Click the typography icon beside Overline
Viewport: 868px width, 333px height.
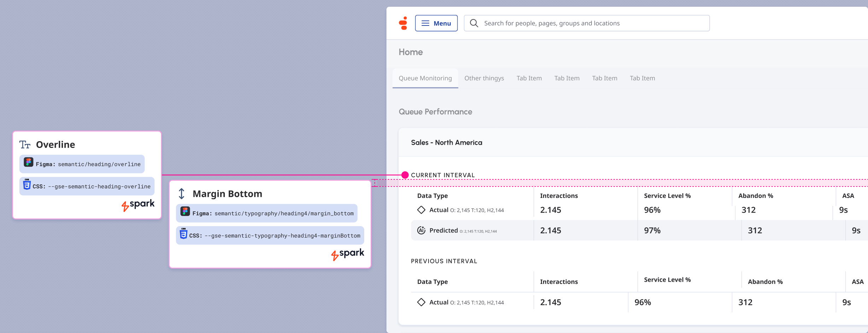point(25,144)
